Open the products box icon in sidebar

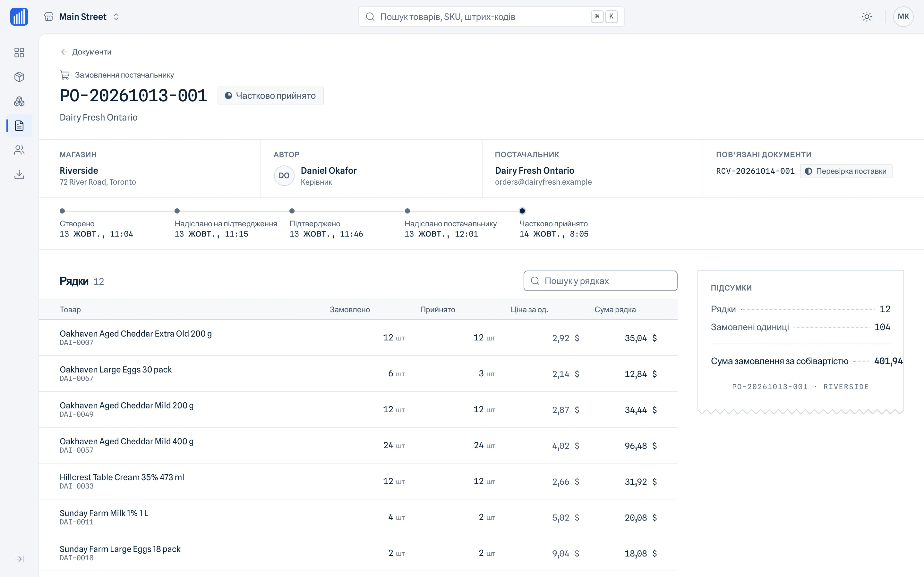(19, 77)
